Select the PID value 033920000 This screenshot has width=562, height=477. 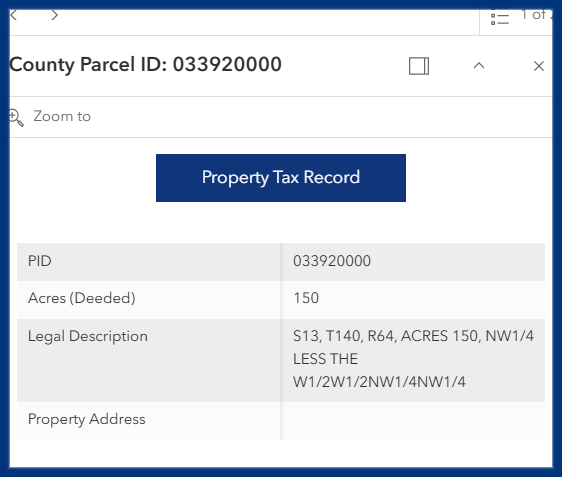click(x=332, y=261)
